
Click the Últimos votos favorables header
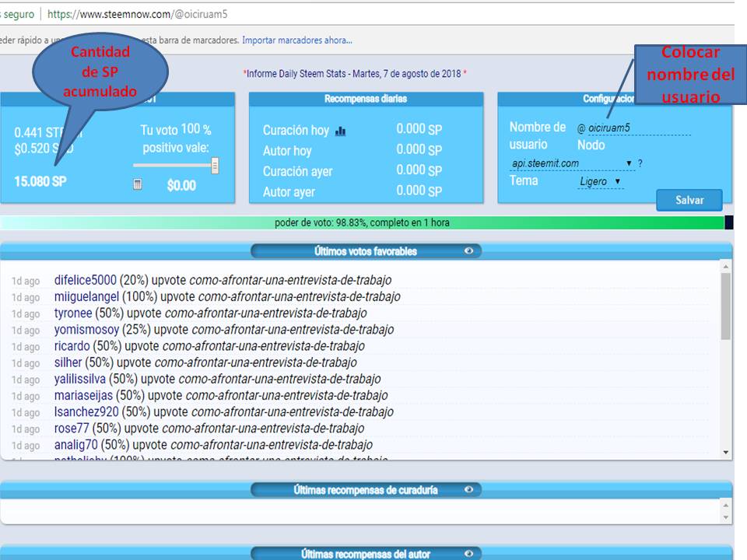366,251
